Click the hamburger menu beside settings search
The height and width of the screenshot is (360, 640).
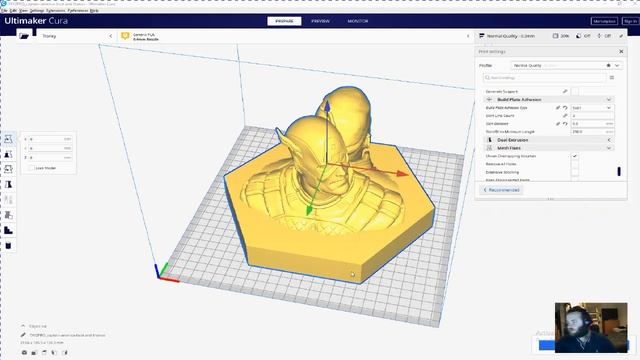pos(612,78)
